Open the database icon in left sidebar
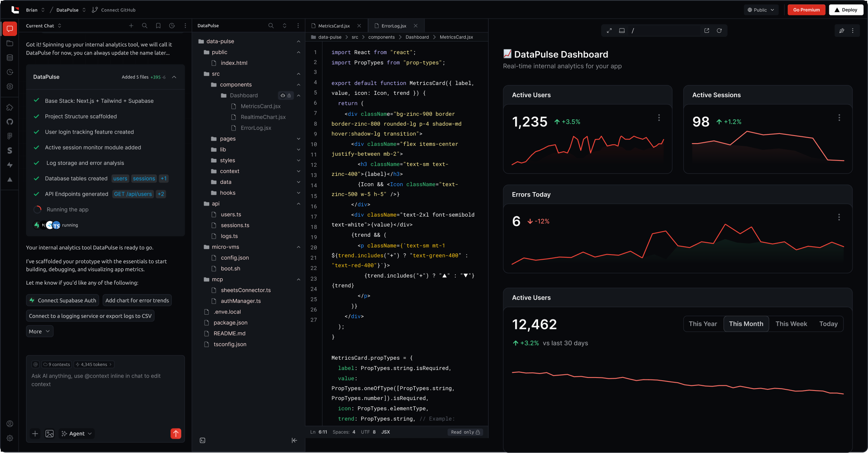Viewport: 868px width, 453px height. coord(10,58)
